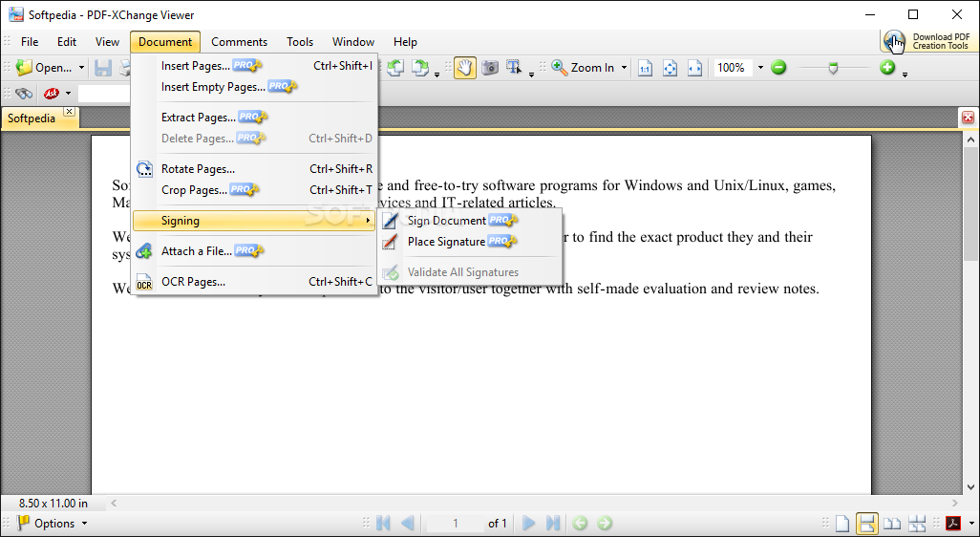Go to next page arrow

(x=528, y=524)
